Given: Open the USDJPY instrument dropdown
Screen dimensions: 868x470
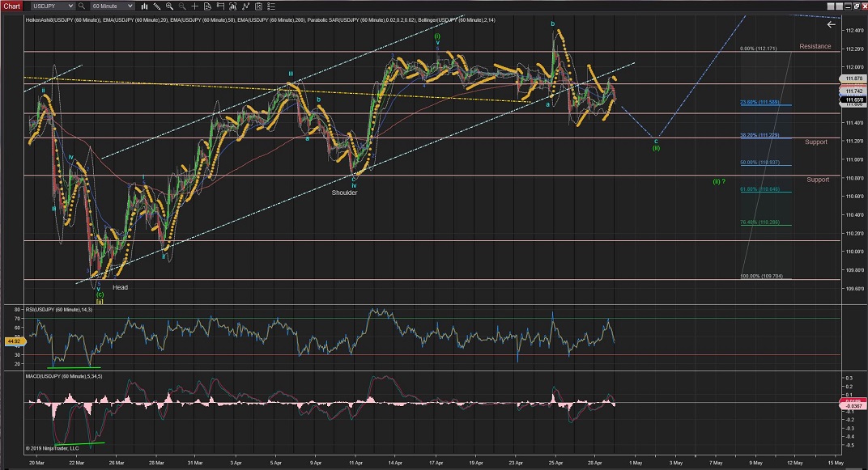Looking at the screenshot, I should (x=53, y=6).
